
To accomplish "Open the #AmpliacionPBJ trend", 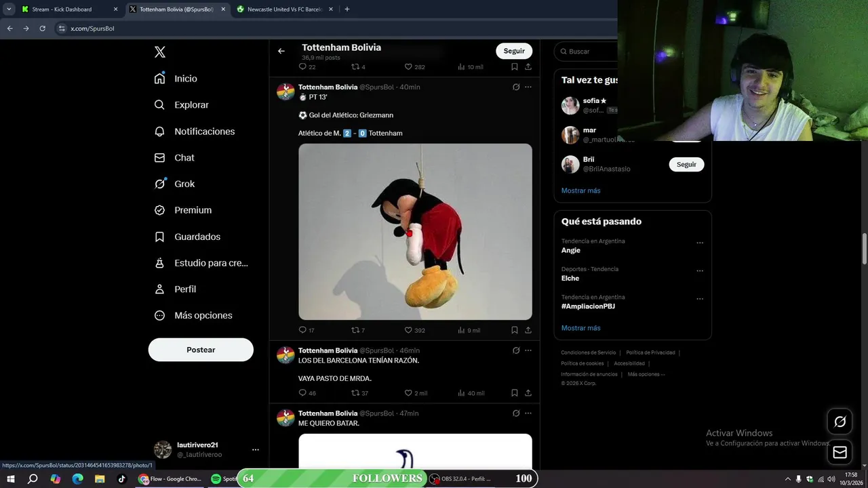I will point(588,306).
